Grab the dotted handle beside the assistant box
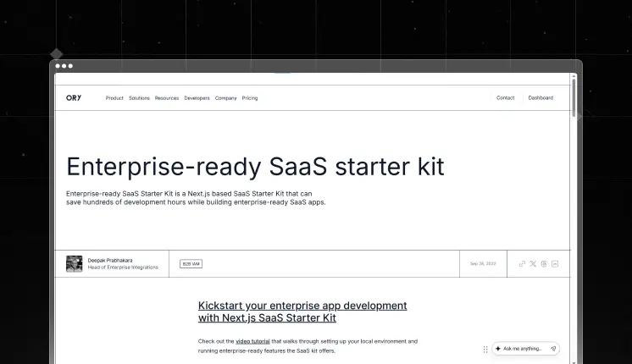Screen dimensions: 632x364 pyautogui.click(x=485, y=349)
